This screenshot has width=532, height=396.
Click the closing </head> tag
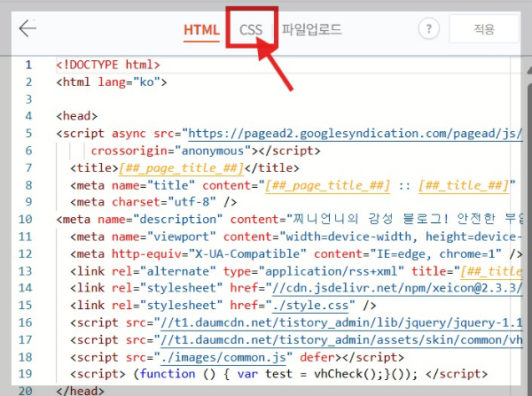tap(80, 391)
